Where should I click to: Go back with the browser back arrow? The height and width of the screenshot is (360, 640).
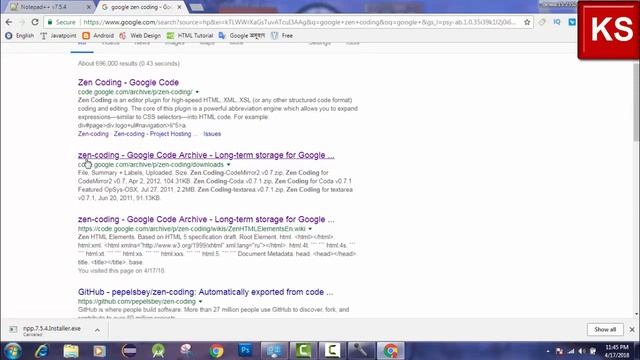(x=9, y=22)
